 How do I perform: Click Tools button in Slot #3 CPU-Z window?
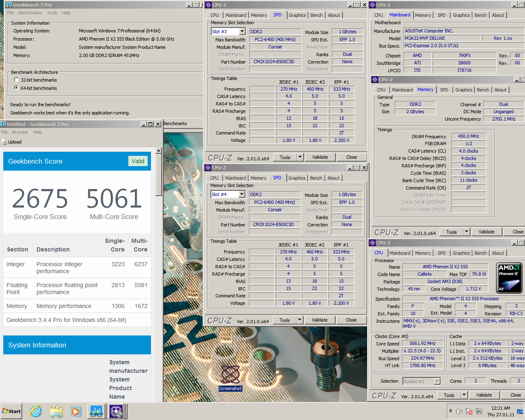[x=285, y=157]
